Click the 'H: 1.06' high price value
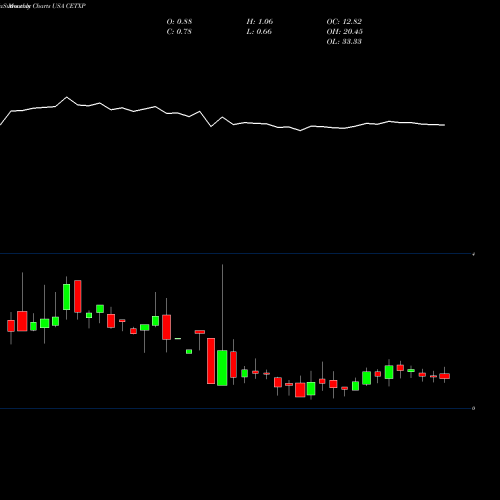The image size is (500, 500). click(x=260, y=22)
